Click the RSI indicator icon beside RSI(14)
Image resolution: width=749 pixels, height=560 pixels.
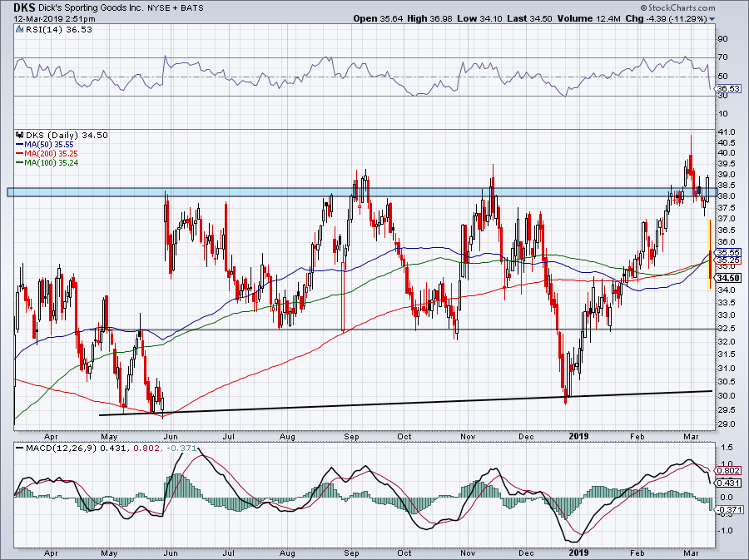coord(19,30)
